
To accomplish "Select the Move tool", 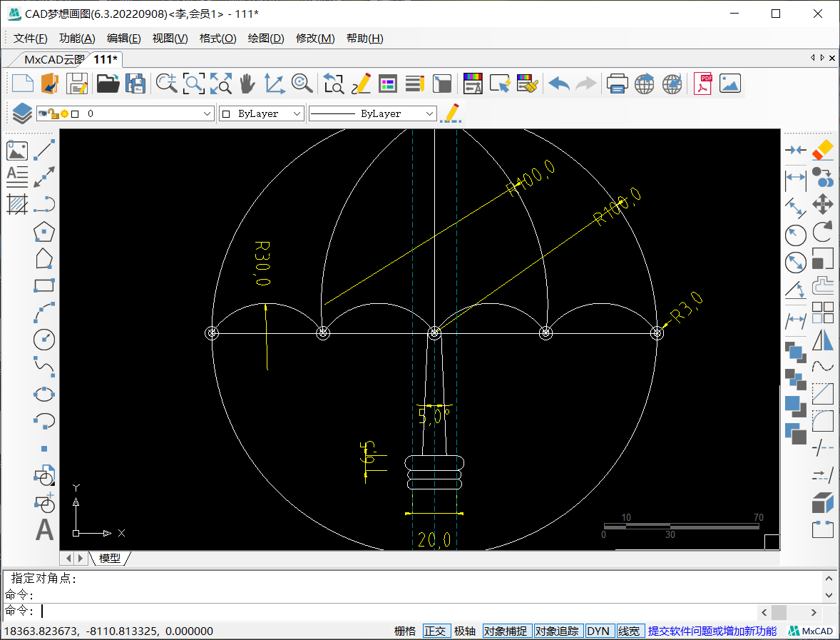I will 823,204.
